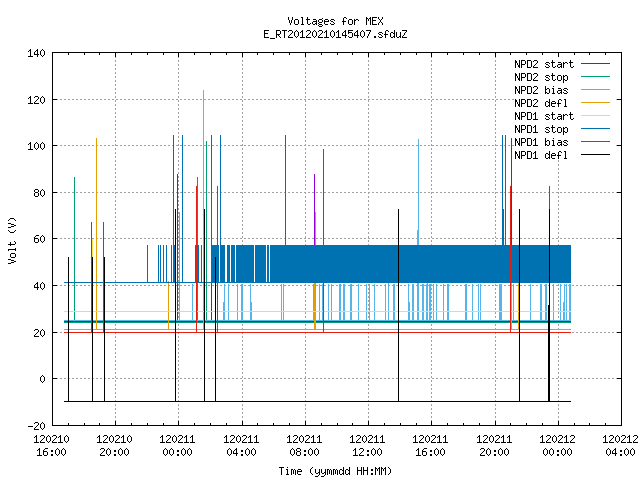Viewport: 640px width, 480px height.
Task: Click the red NPD1 bias legend line sample
Action: pyautogui.click(x=596, y=142)
